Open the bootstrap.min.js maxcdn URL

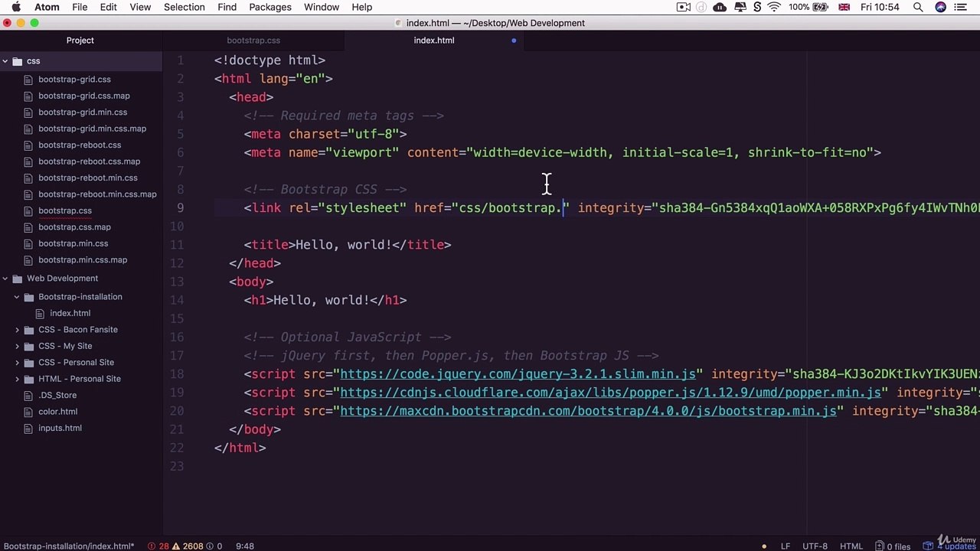(x=589, y=411)
